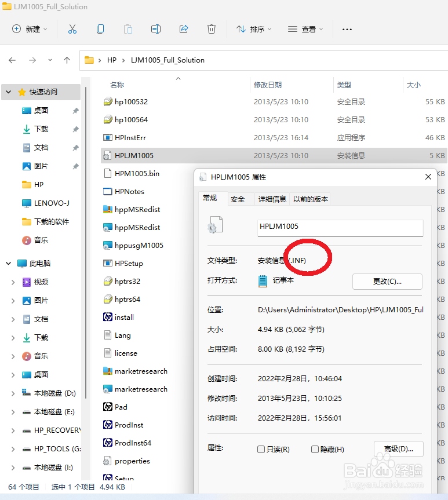Open the New (新建) dropdown

pyautogui.click(x=30, y=29)
